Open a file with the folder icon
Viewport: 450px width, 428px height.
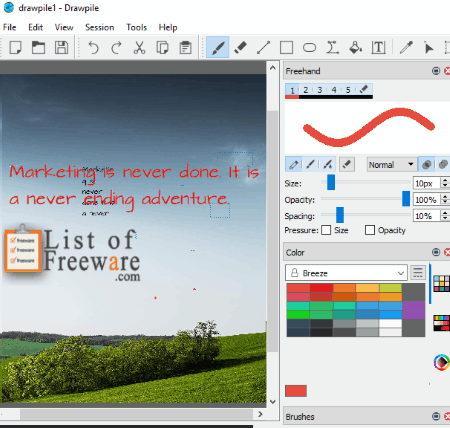pos(38,47)
